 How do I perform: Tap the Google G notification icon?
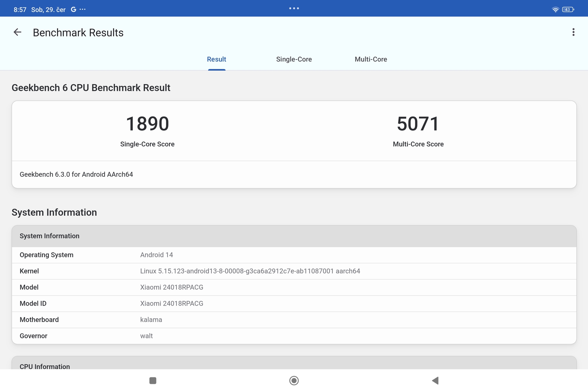pyautogui.click(x=73, y=9)
